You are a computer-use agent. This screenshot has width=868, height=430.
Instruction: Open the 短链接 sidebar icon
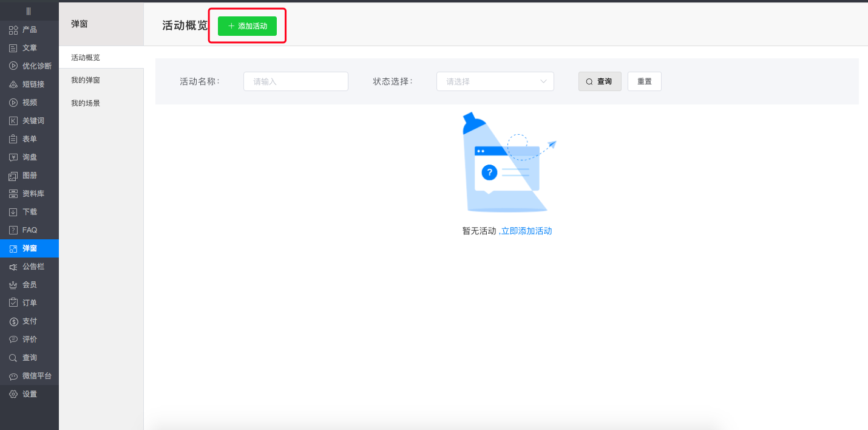coord(13,84)
